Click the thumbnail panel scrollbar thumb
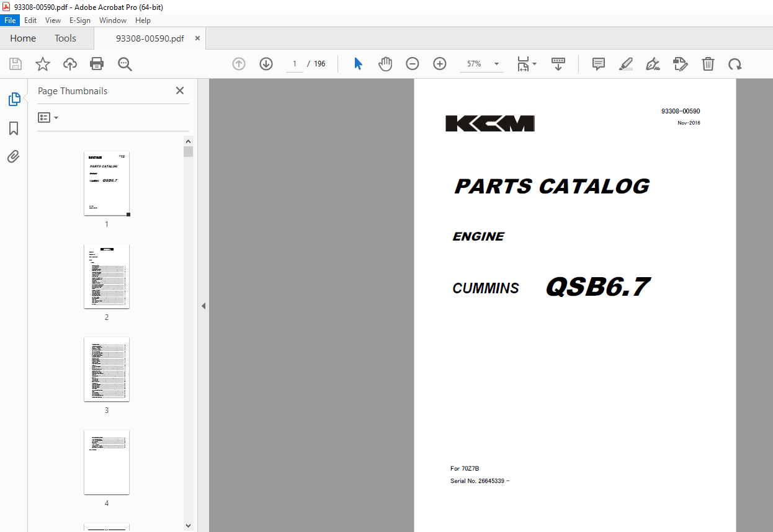773x532 pixels. (189, 152)
